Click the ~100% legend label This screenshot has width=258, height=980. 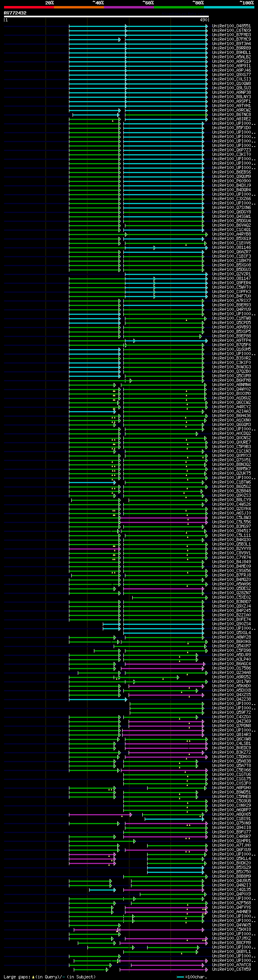(247, 3)
